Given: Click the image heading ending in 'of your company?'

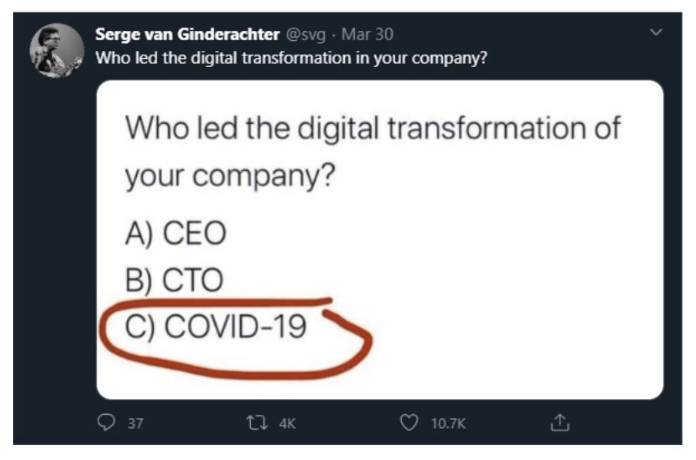Looking at the screenshot, I should coord(372,151).
